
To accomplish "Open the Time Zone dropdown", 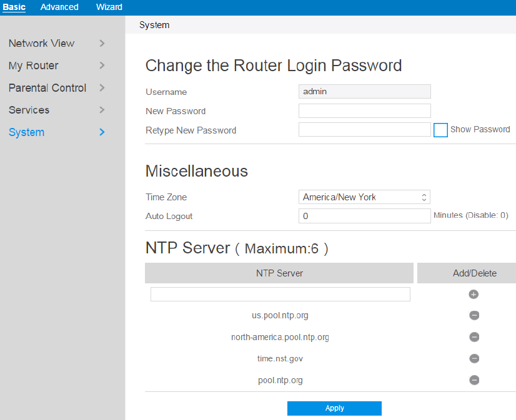I will coord(364,197).
